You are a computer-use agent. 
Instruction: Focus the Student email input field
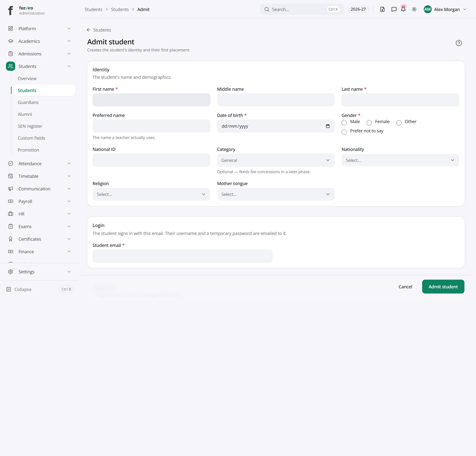pyautogui.click(x=182, y=256)
